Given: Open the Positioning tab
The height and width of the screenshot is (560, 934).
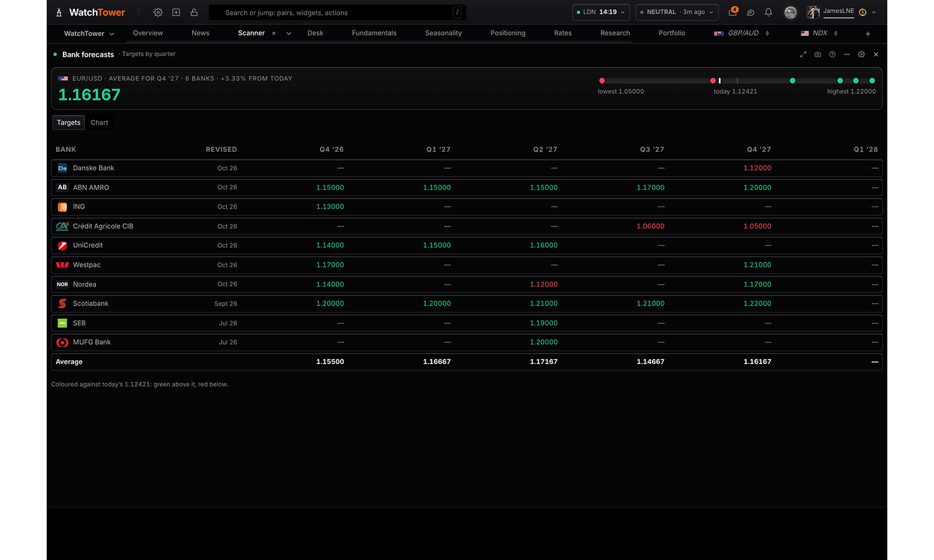Looking at the screenshot, I should tap(508, 33).
